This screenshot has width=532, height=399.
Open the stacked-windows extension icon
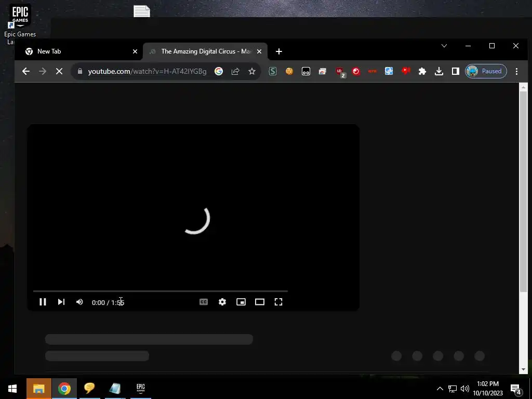(x=322, y=71)
